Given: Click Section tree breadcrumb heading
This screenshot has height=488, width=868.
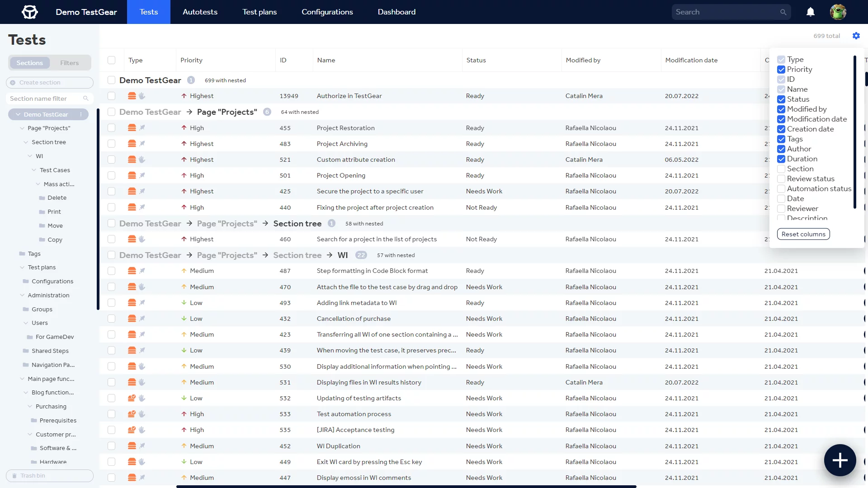Looking at the screenshot, I should pos(297,224).
